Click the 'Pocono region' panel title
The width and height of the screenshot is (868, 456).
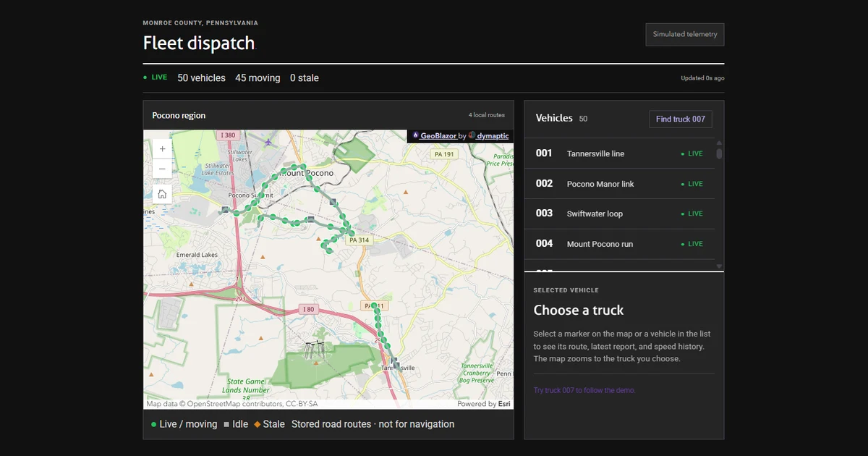[179, 115]
